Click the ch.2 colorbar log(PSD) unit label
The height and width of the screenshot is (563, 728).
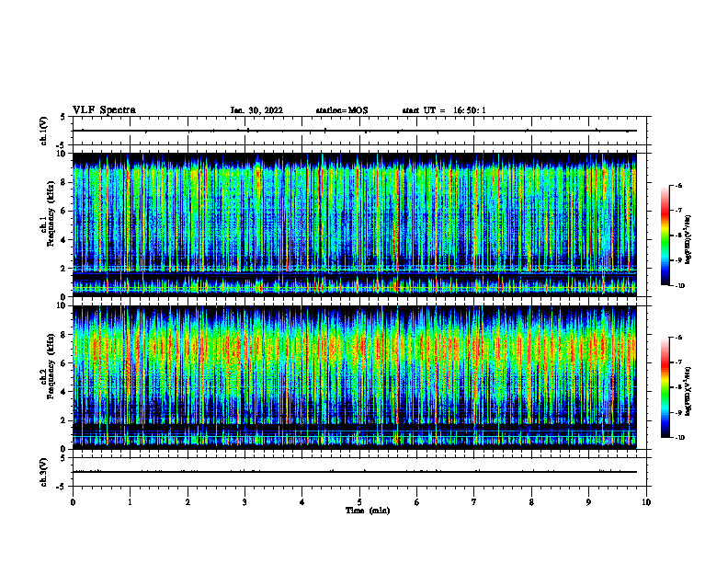click(x=688, y=392)
